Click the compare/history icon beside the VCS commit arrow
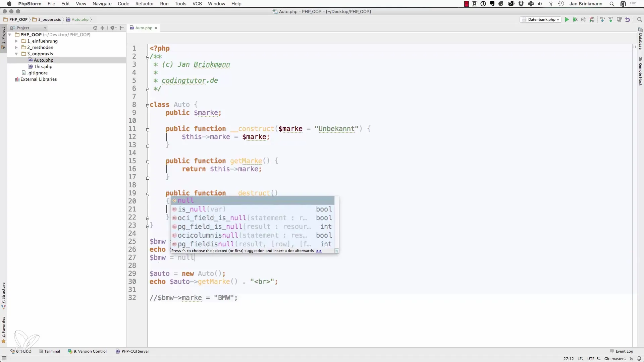644x362 pixels. 620,19
